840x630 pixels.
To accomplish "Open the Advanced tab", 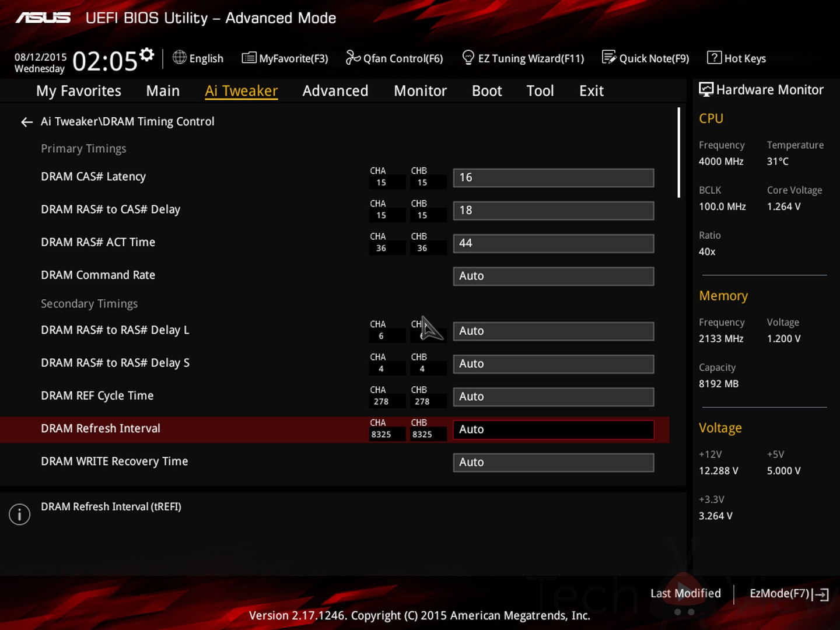I will [x=335, y=91].
